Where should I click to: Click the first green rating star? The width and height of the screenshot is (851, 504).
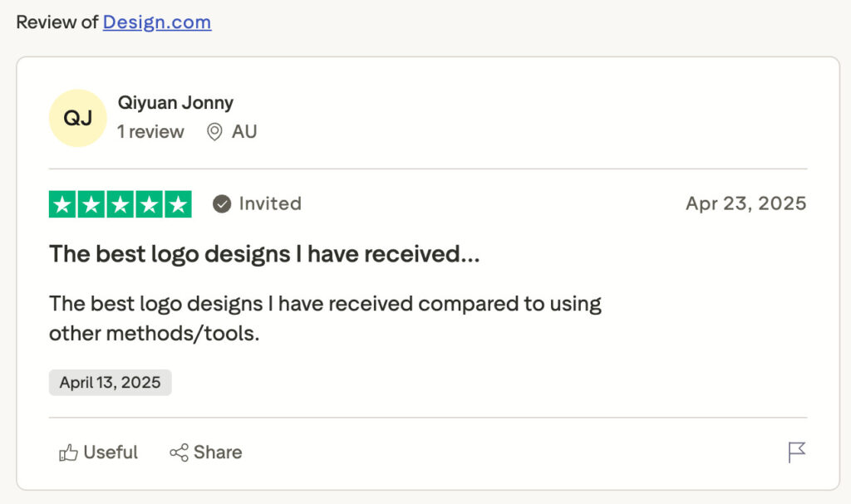tap(62, 204)
